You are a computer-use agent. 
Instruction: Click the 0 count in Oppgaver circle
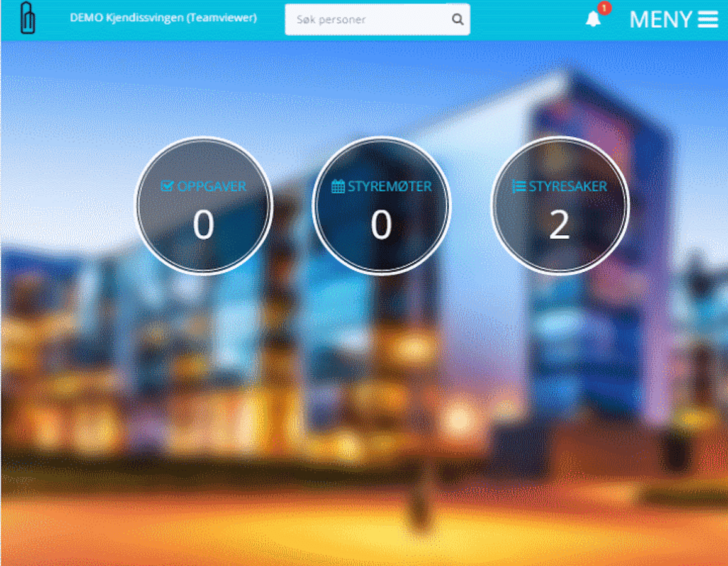point(203,225)
